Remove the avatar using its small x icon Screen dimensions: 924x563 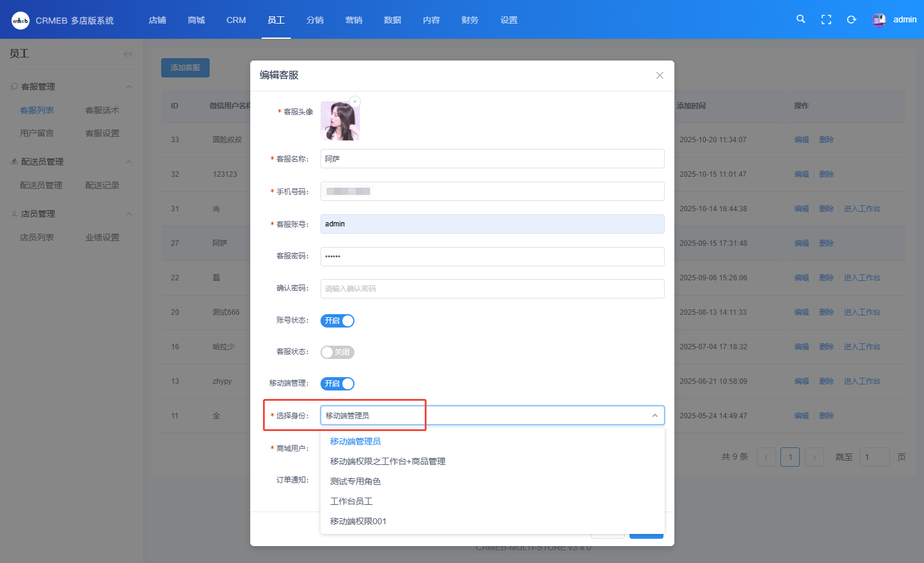[x=355, y=102]
